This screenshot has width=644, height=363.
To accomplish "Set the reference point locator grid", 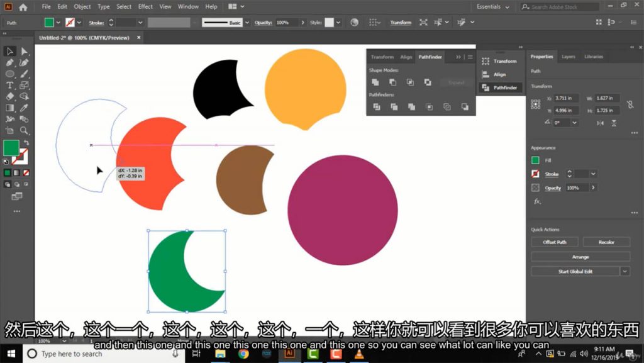I will click(536, 104).
